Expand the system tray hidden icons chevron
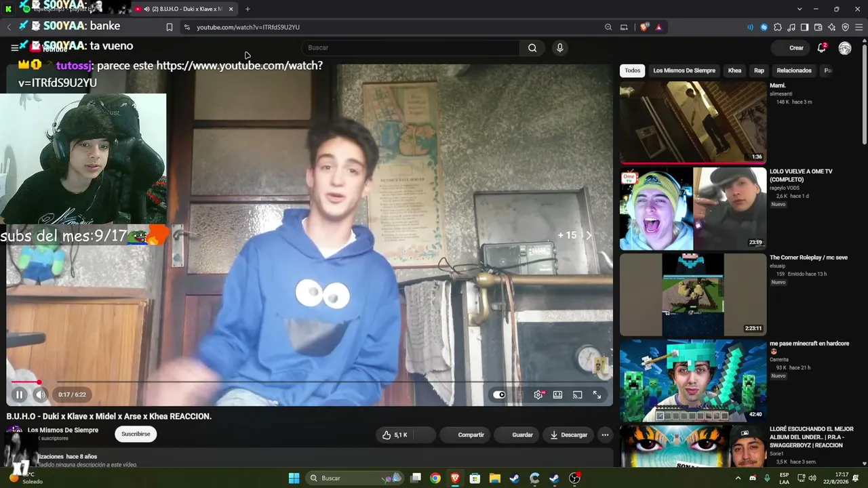 pyautogui.click(x=738, y=478)
